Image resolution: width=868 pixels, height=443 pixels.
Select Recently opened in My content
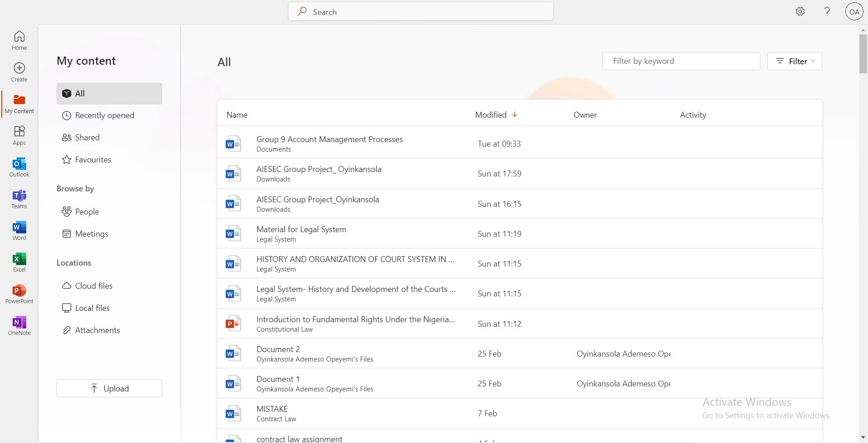[x=104, y=115]
